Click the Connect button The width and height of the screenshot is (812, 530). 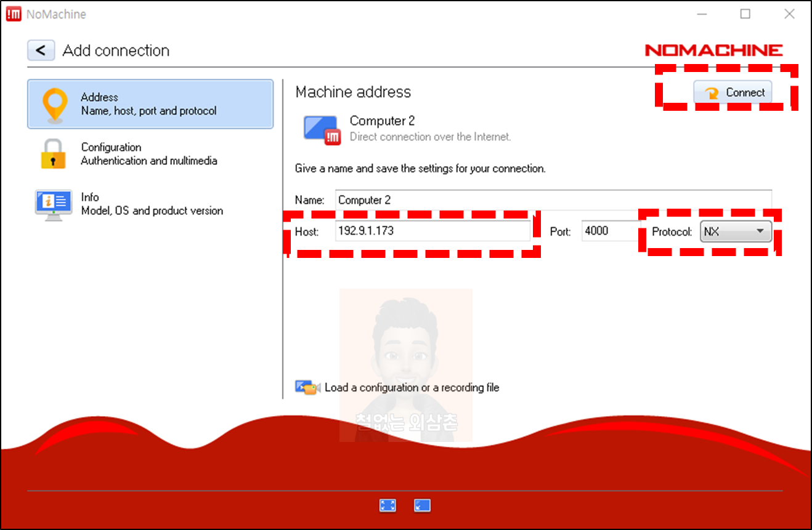tap(733, 92)
